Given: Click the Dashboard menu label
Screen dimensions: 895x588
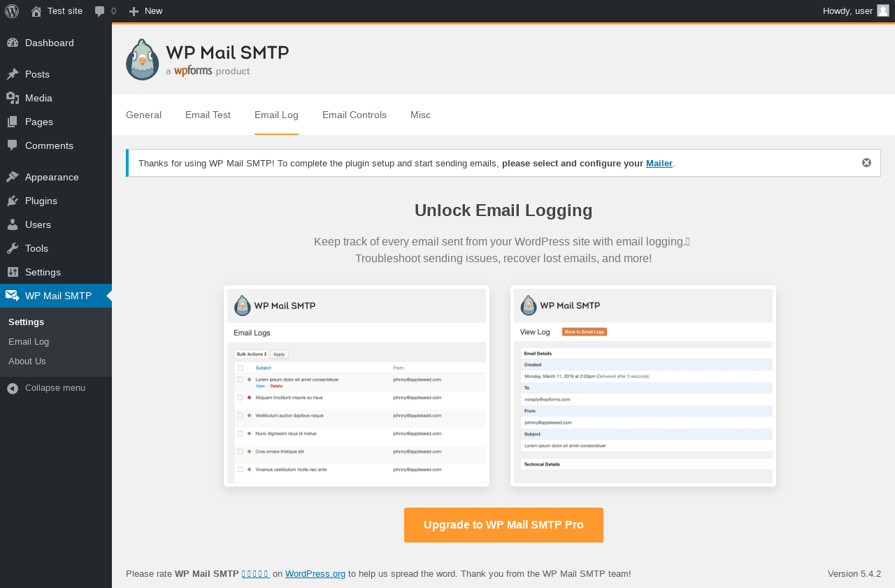Looking at the screenshot, I should 50,43.
